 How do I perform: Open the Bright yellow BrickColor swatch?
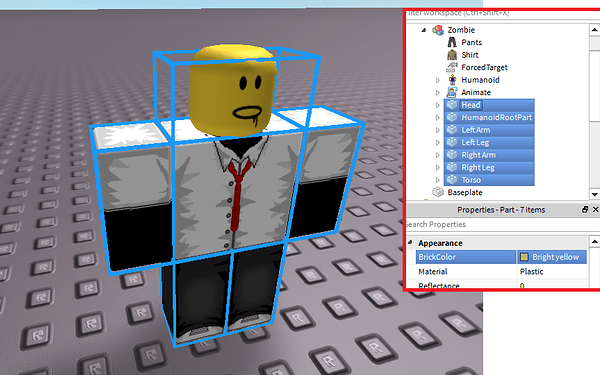pos(524,257)
